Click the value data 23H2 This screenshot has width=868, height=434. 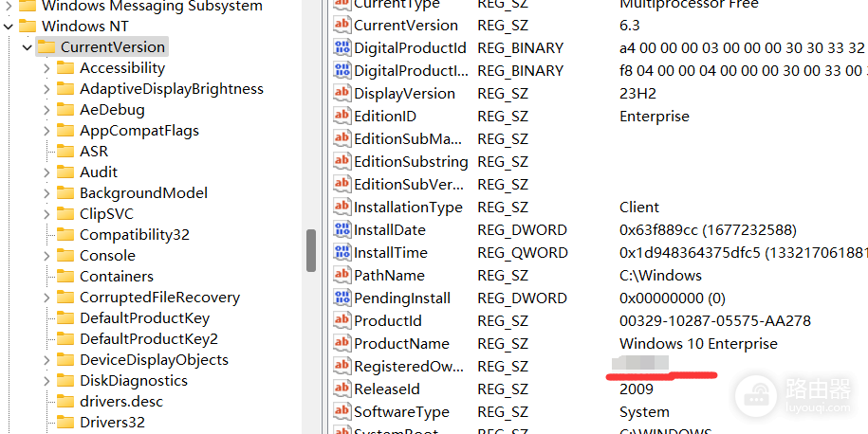[x=637, y=94]
